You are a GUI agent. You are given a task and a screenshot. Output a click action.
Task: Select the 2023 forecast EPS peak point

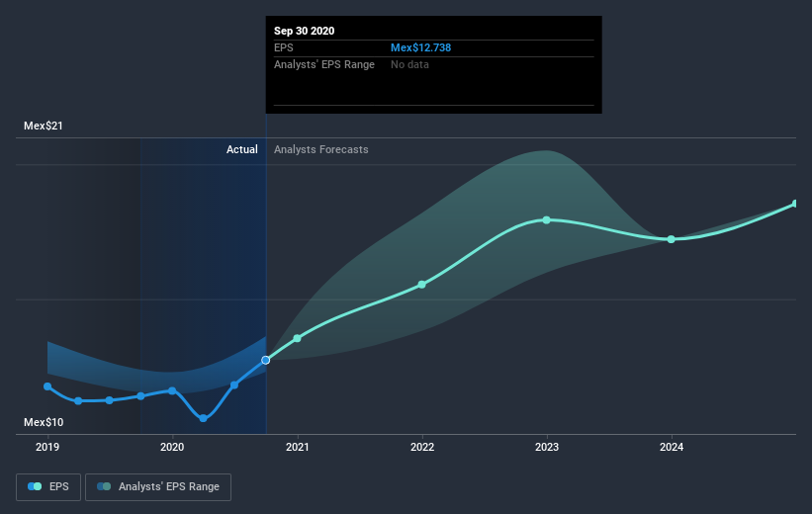[x=546, y=220]
